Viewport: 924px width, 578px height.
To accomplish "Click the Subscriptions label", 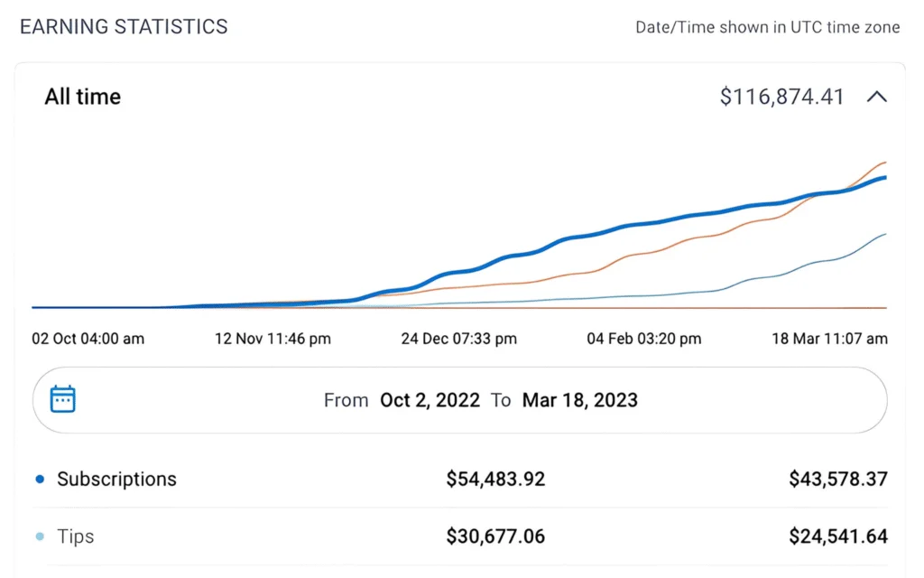I will click(116, 479).
